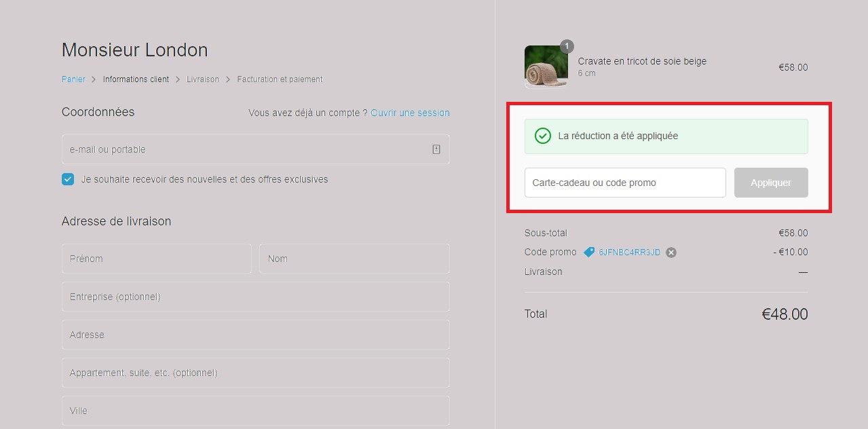Click the Sous-total label

click(x=546, y=233)
